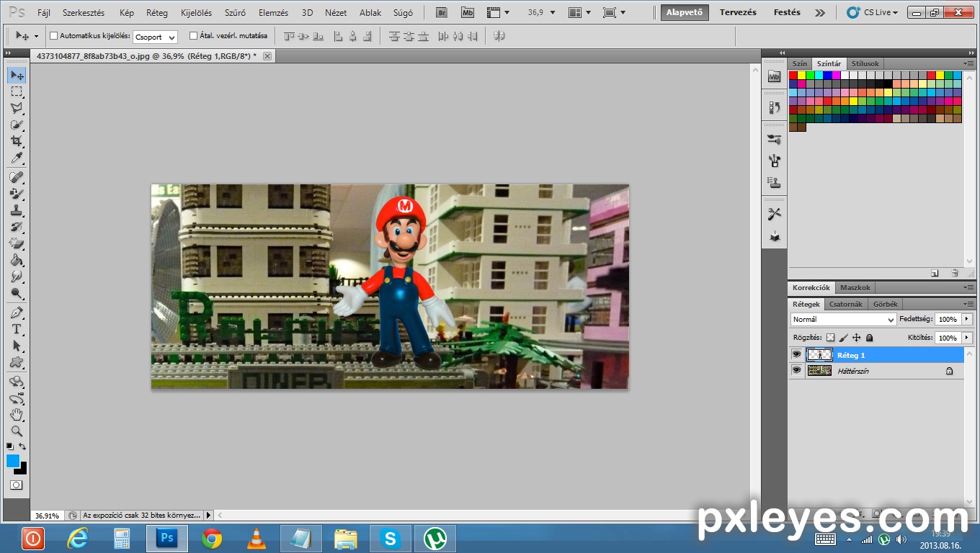Select the Burn tool
980x553 pixels.
(x=17, y=293)
